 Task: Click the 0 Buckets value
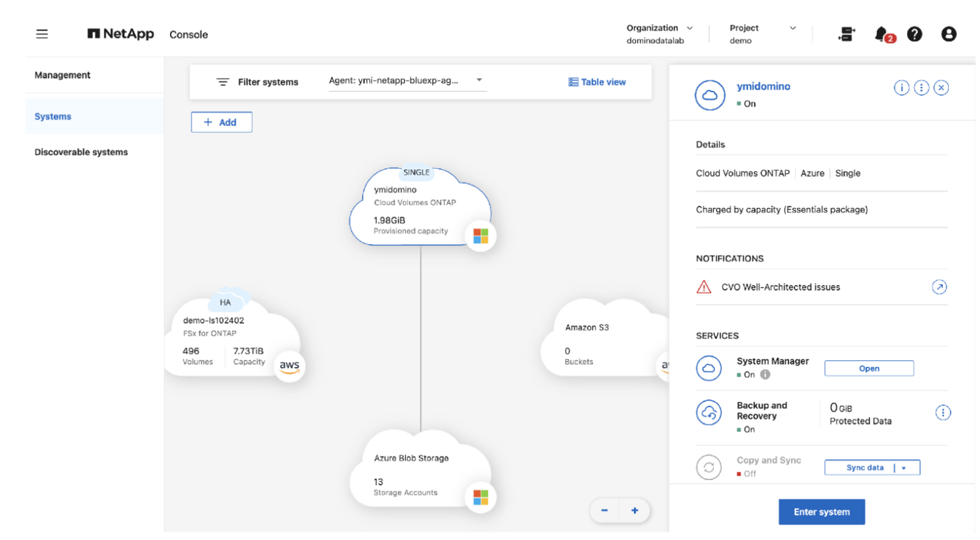(567, 351)
